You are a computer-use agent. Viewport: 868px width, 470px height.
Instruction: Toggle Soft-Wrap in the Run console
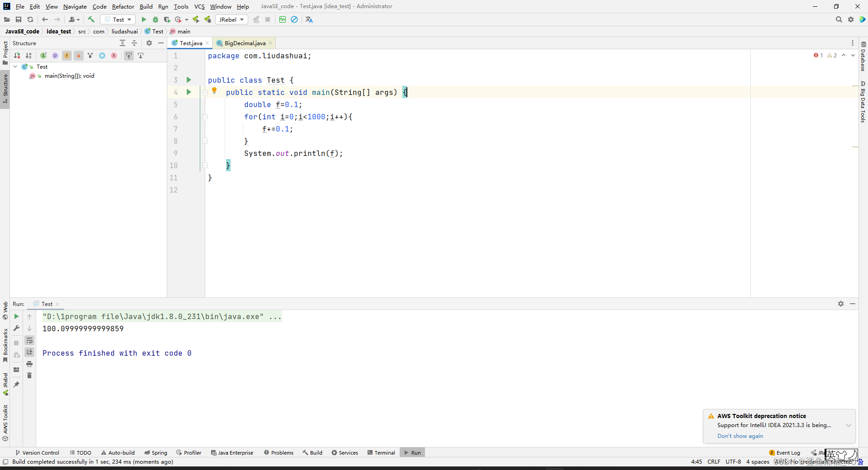(x=29, y=340)
